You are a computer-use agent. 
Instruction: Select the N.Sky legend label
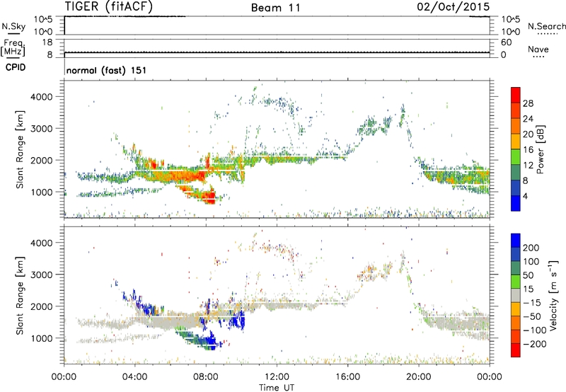[x=13, y=26]
